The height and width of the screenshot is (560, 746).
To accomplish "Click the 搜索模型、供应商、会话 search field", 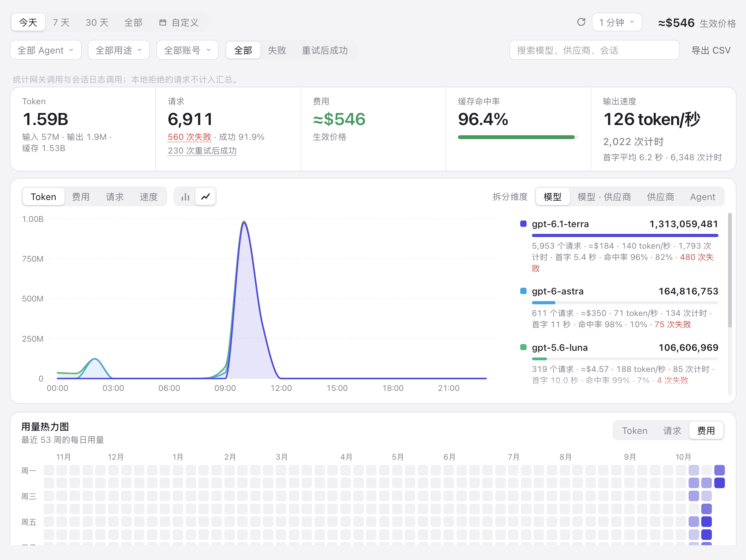I will coord(594,50).
